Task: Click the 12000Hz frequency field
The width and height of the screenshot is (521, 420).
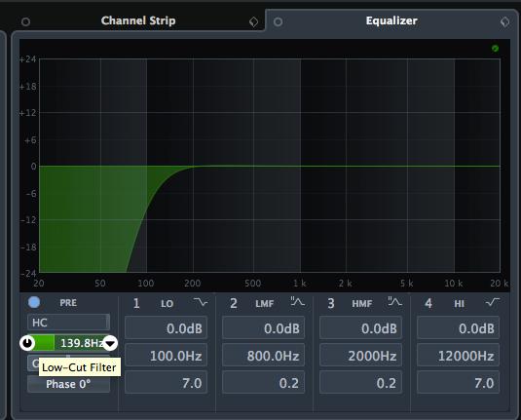Action: tap(459, 356)
